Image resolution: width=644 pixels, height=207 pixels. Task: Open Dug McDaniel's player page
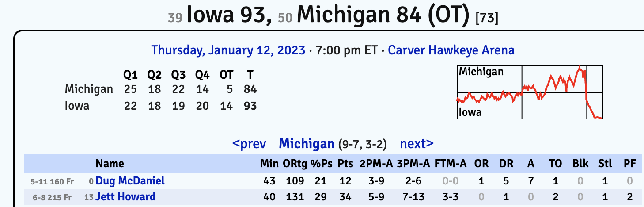(x=130, y=180)
